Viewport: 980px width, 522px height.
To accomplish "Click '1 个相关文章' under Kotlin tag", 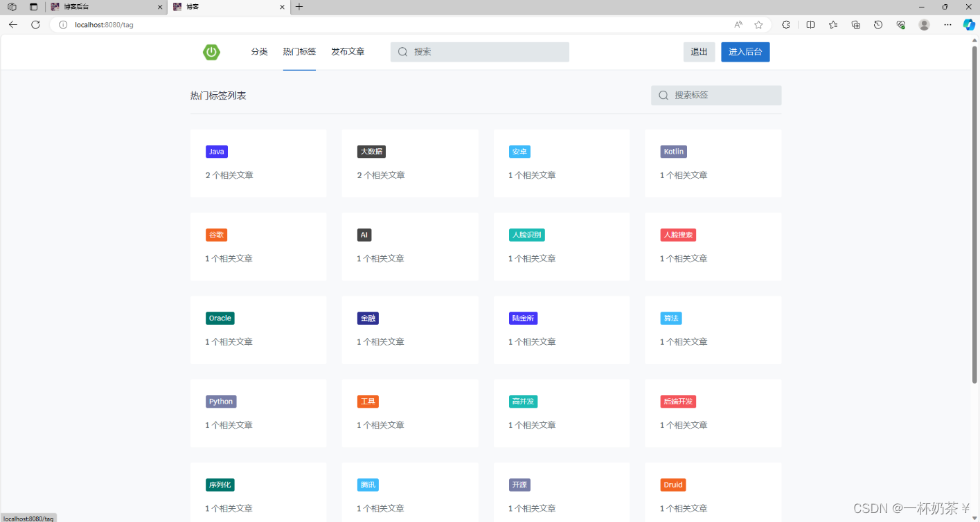I will [x=684, y=175].
